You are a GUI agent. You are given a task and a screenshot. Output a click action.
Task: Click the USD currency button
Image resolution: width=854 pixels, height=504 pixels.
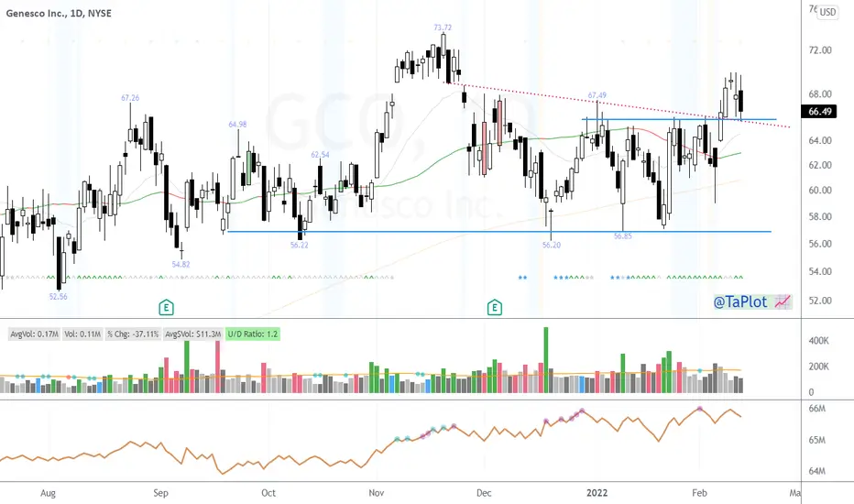tap(827, 11)
